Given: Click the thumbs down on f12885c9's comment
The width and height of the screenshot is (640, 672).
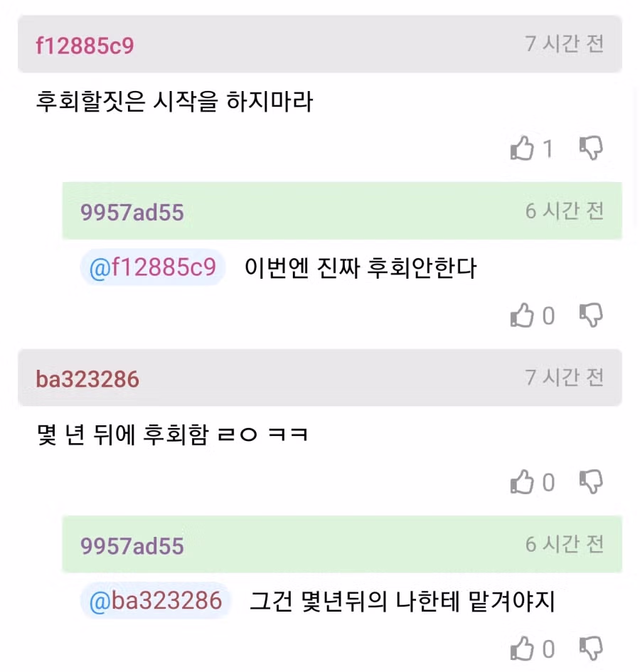Looking at the screenshot, I should pyautogui.click(x=591, y=149).
